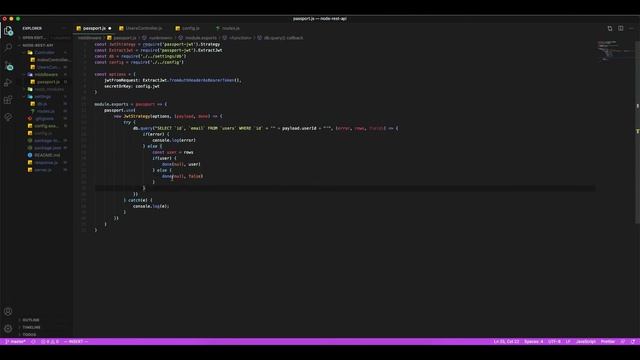Image resolution: width=640 pixels, height=360 pixels.
Task: Change indentation via Spaces: 4
Action: click(x=533, y=342)
